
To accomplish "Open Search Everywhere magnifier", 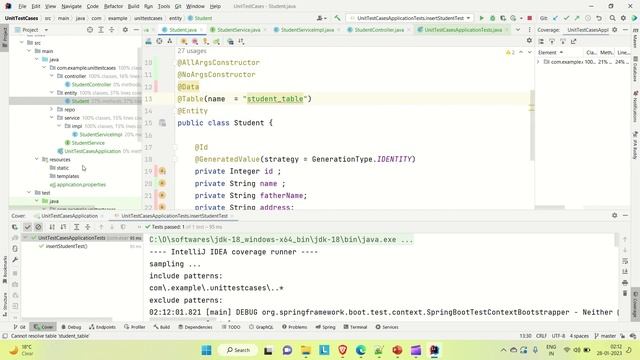I will pos(612,18).
